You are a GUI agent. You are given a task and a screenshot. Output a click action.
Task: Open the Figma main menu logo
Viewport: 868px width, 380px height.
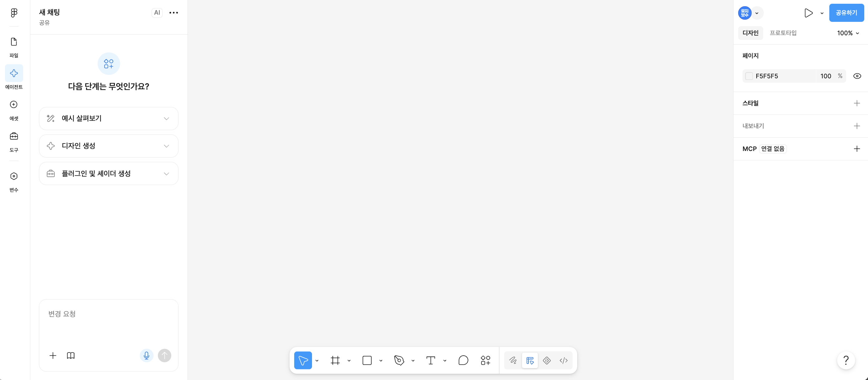click(14, 13)
